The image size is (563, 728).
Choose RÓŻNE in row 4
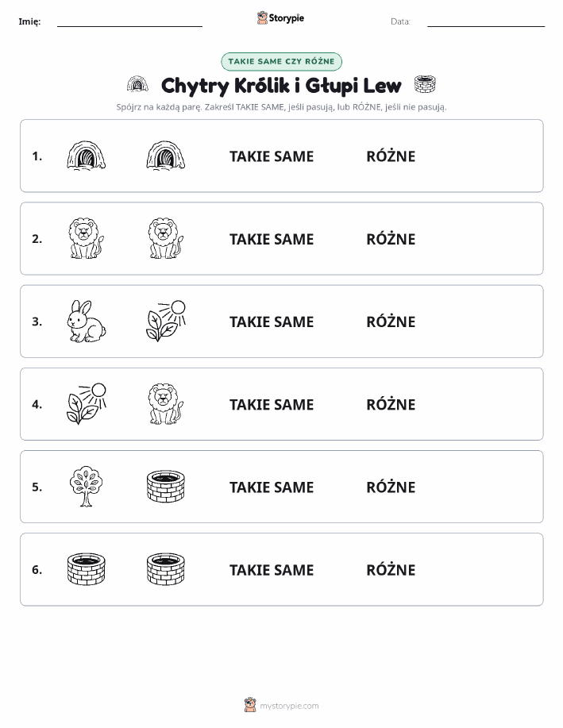point(391,404)
